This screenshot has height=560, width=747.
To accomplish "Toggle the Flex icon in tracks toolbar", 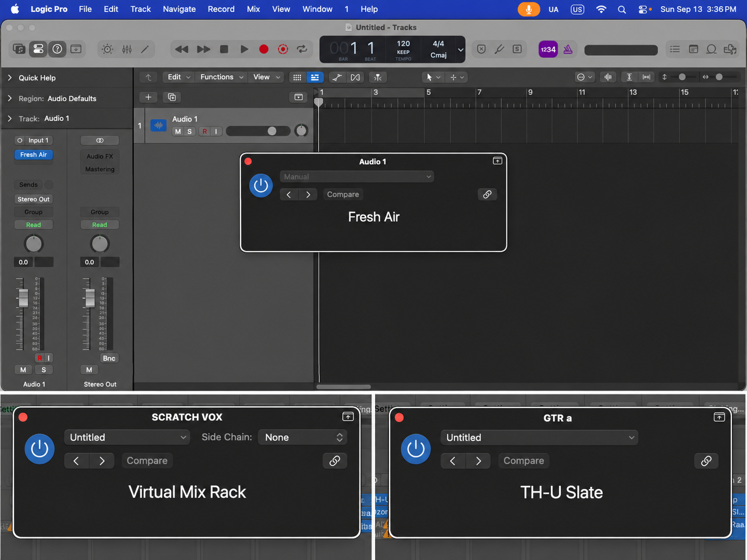I will click(x=355, y=77).
